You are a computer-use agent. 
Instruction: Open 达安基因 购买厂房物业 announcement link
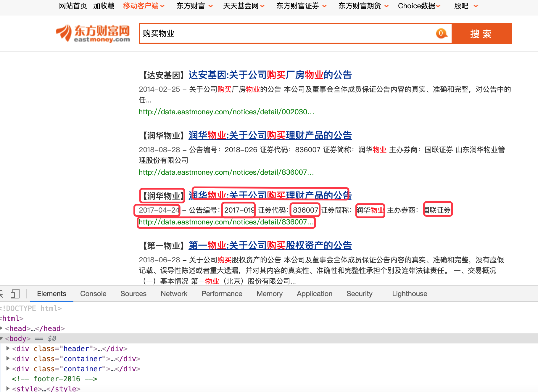(270, 75)
